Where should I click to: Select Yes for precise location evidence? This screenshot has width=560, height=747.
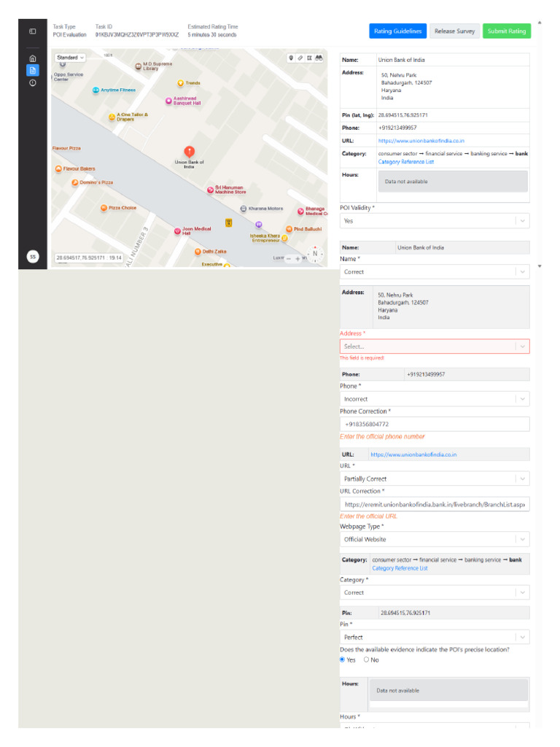[x=343, y=659]
